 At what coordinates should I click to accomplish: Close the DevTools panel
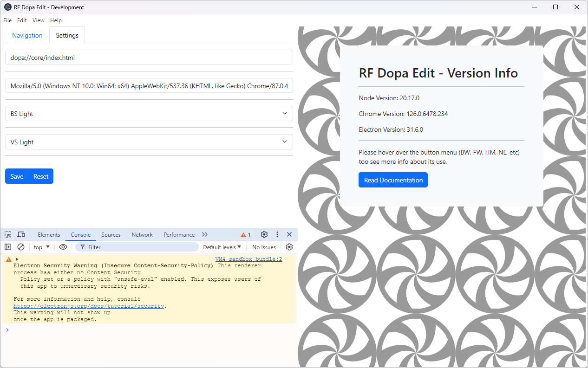tap(289, 235)
